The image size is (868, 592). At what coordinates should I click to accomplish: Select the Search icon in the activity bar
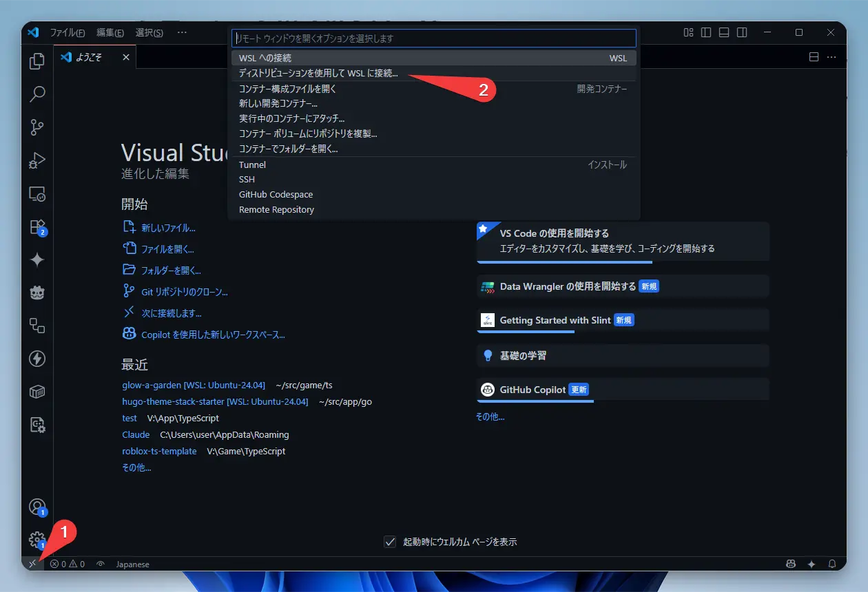pyautogui.click(x=37, y=94)
